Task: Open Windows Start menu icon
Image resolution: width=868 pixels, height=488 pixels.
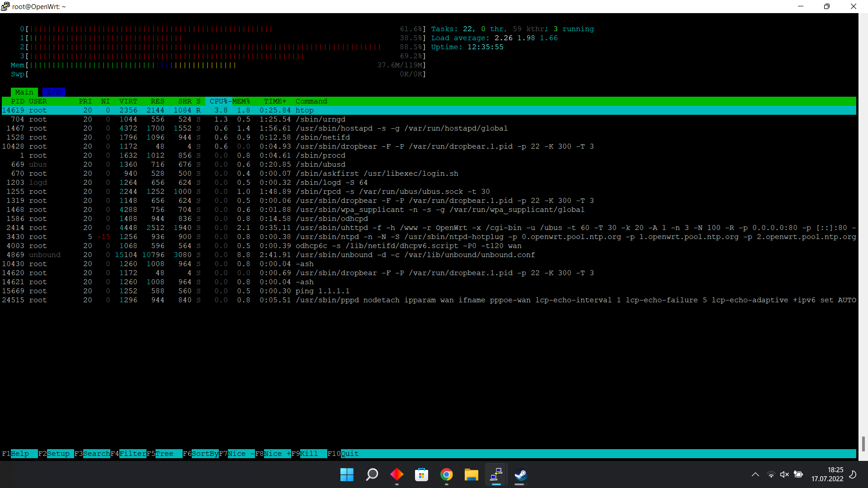Action: [347, 475]
